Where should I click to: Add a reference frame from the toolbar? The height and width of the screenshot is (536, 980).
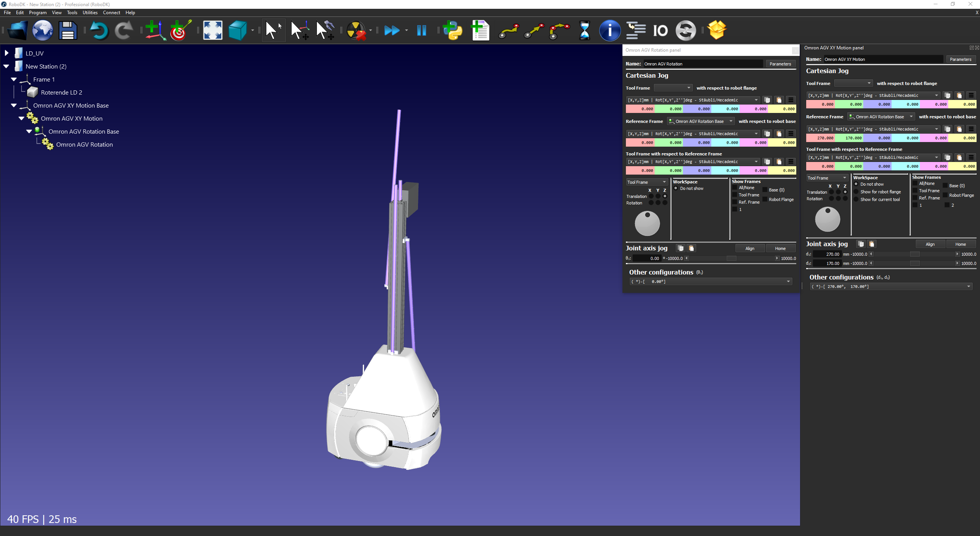[155, 31]
